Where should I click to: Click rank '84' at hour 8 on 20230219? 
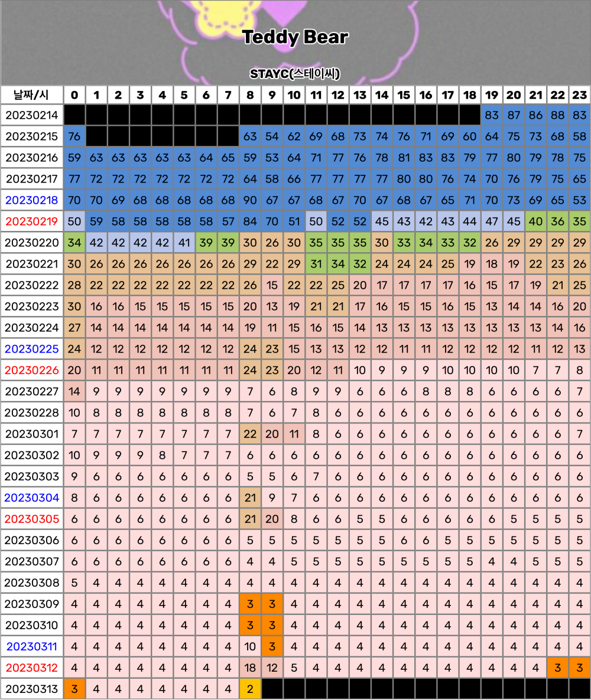[250, 222]
